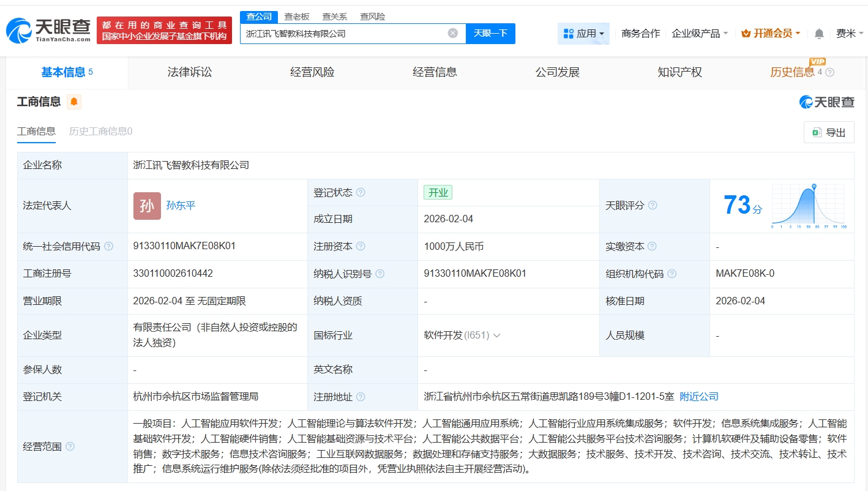Open the 附近公司 link
Viewport: 868px width, 491px height.
click(x=699, y=397)
